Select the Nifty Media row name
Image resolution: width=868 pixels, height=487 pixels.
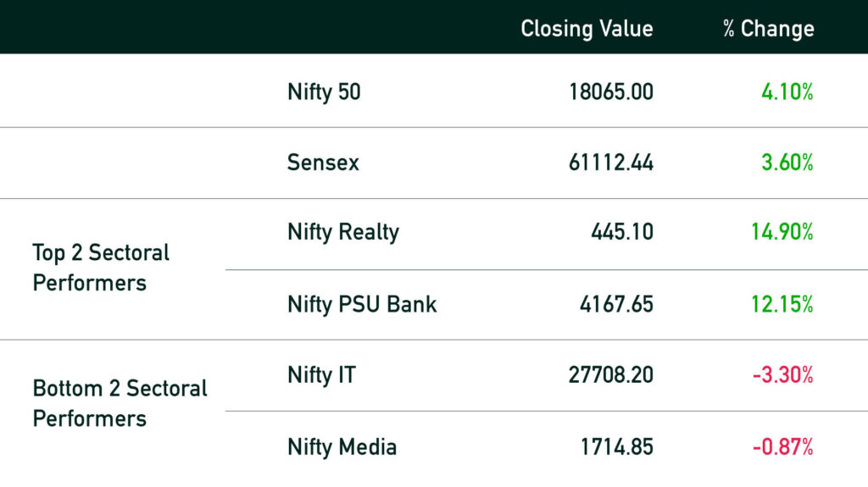[x=342, y=447]
